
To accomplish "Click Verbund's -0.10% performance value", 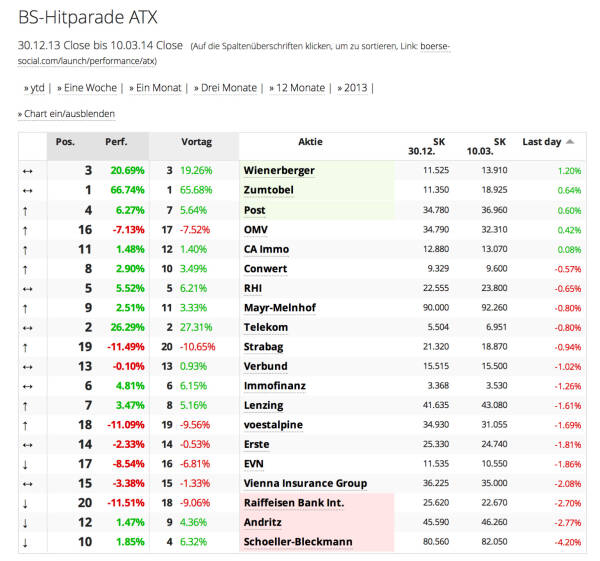I will tap(129, 367).
